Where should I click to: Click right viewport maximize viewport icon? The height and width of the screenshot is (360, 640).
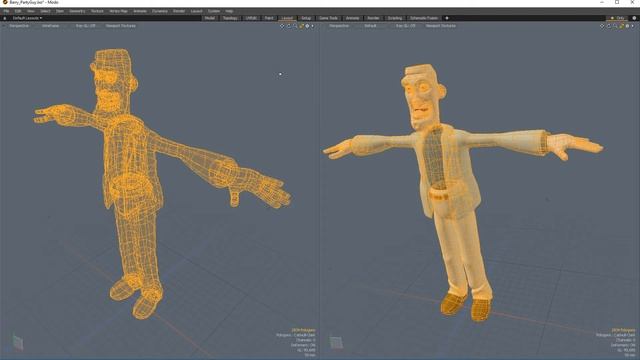point(621,26)
